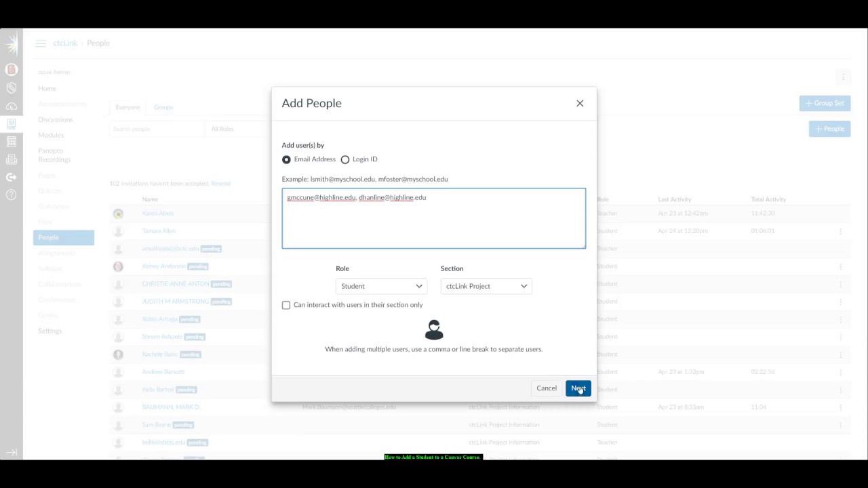Click Rachele Bakic avatar
868x488 pixels.
[118, 354]
